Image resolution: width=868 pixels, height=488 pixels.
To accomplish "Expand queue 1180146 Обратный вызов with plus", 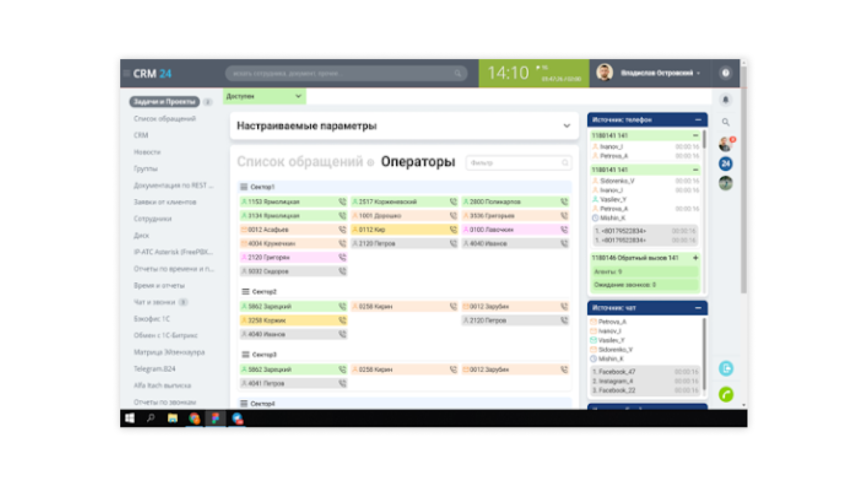I will tap(695, 258).
